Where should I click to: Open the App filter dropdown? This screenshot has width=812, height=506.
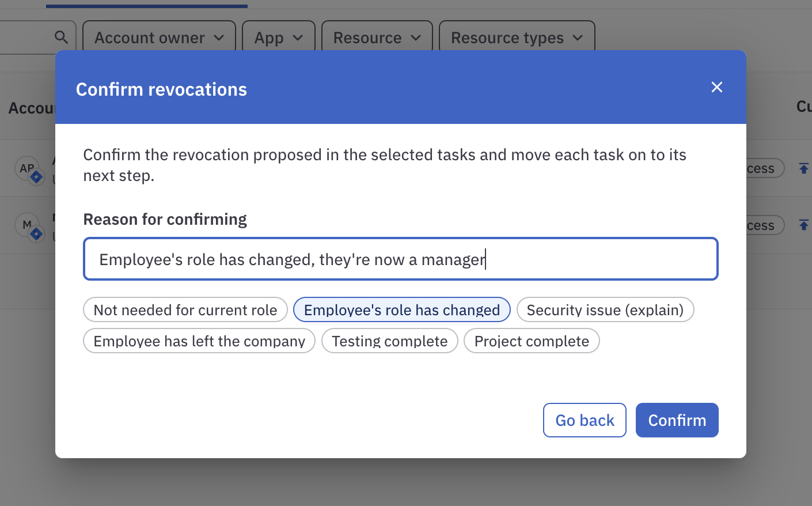pyautogui.click(x=278, y=37)
